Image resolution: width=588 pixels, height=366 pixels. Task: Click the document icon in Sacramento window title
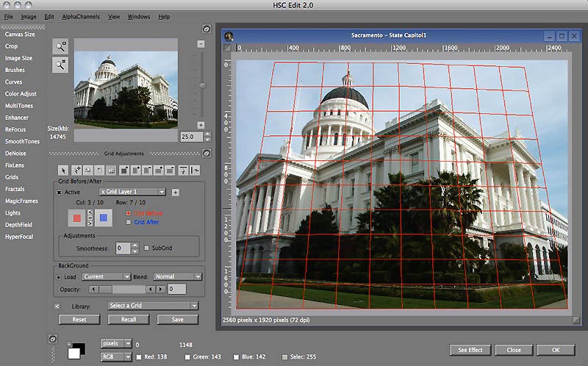[229, 36]
